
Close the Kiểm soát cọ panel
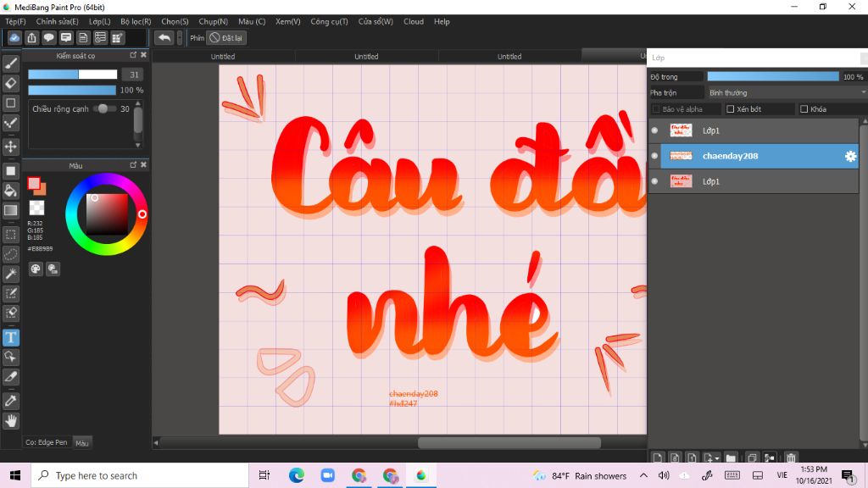143,55
